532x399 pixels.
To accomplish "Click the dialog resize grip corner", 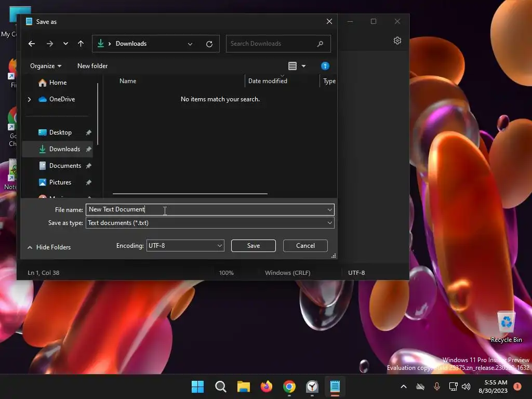I will pyautogui.click(x=334, y=256).
